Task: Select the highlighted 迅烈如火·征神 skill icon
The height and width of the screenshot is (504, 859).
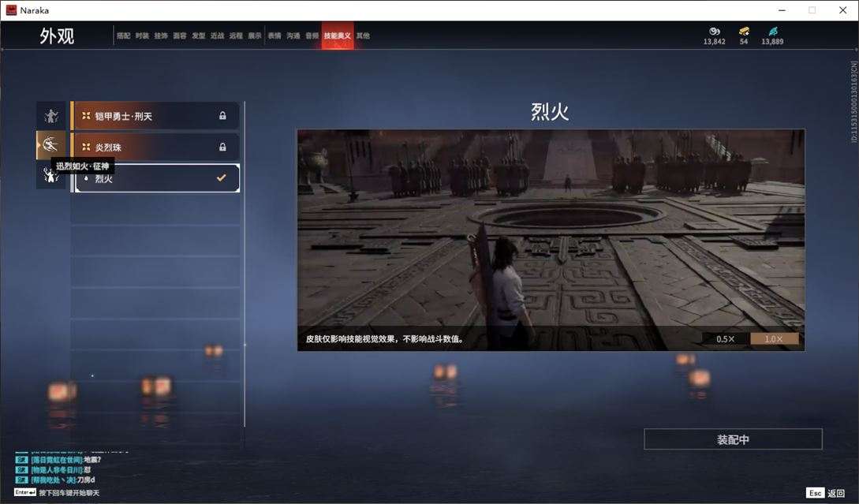Action: coord(51,144)
